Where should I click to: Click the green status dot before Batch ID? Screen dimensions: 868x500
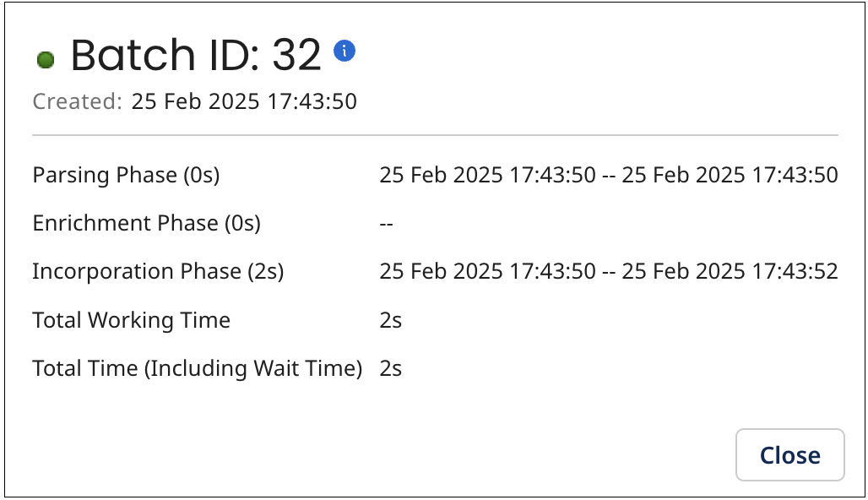[46, 58]
